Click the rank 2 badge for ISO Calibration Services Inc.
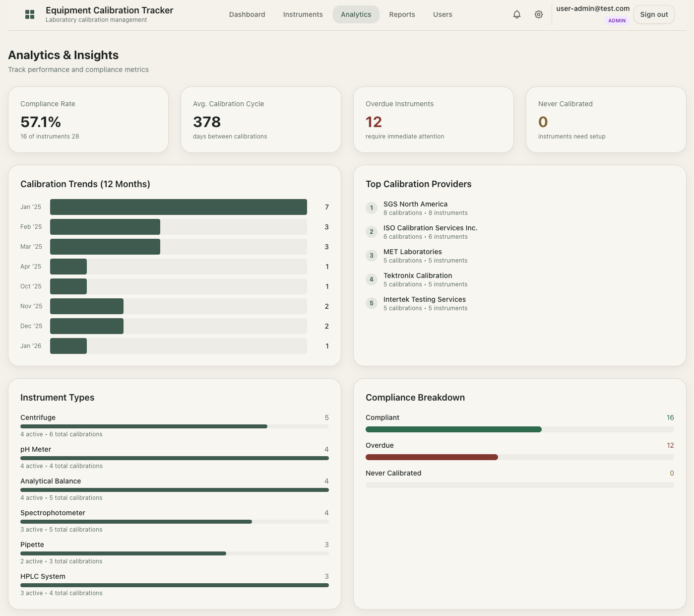Screen dimensions: 694x616 point(372,232)
